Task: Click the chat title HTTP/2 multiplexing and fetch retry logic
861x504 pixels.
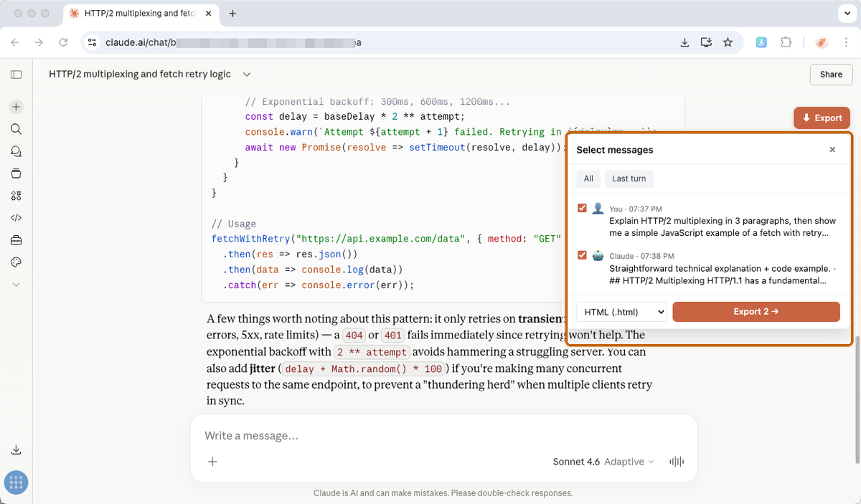Action: click(140, 75)
